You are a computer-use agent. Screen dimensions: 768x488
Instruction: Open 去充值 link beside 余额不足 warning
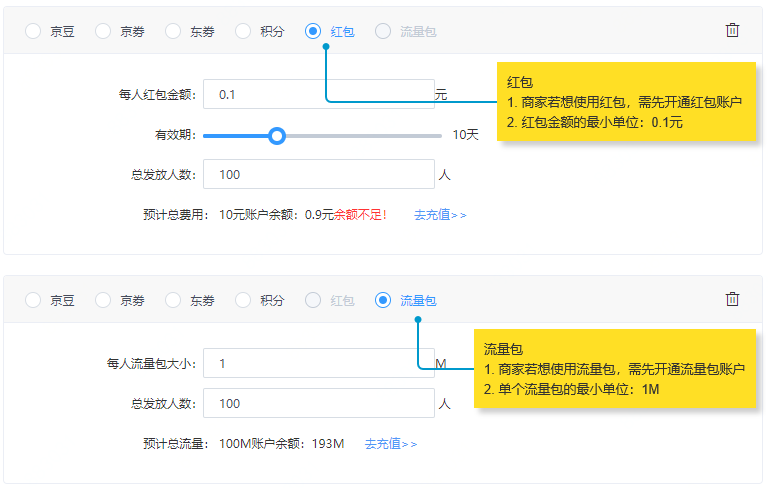click(440, 214)
